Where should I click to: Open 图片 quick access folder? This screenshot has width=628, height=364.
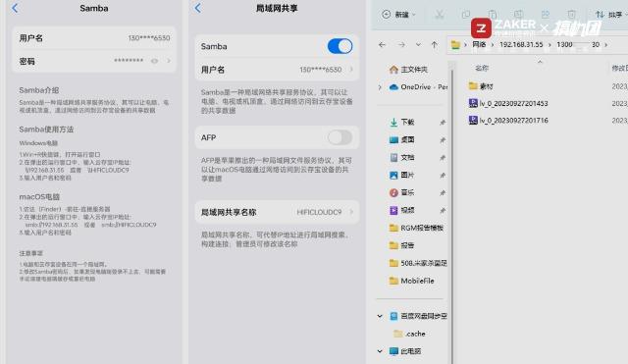(402, 175)
